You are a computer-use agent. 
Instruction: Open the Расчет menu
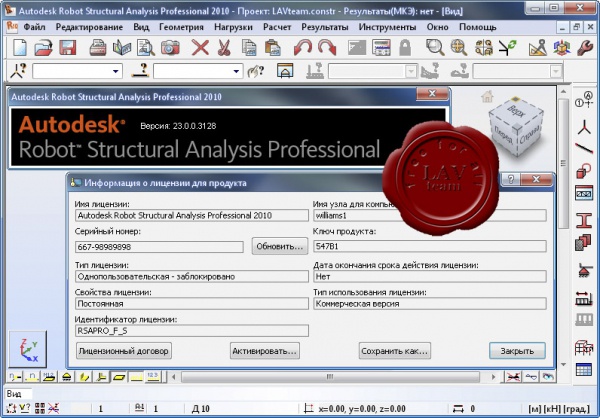(x=277, y=27)
